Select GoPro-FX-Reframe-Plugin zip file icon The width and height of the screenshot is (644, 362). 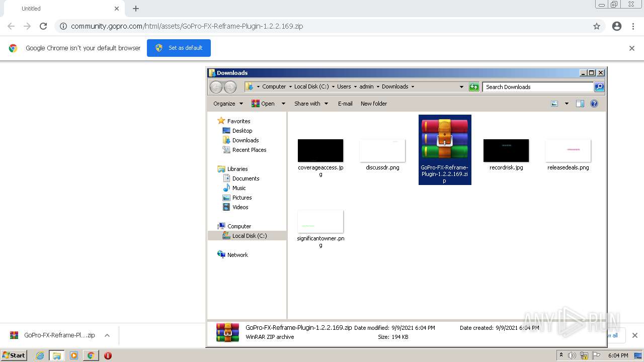445,139
